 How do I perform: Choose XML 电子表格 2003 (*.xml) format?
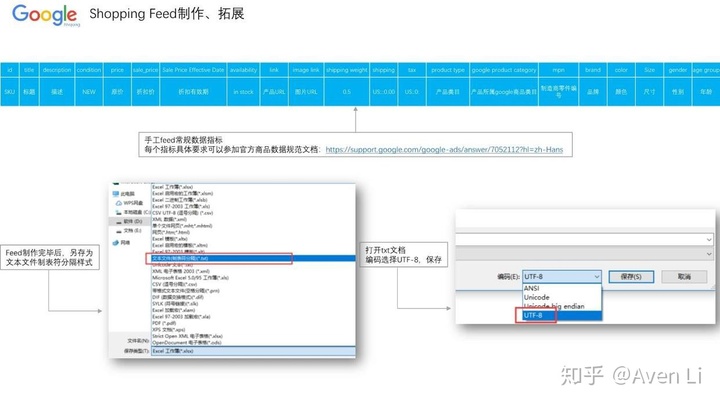click(180, 271)
